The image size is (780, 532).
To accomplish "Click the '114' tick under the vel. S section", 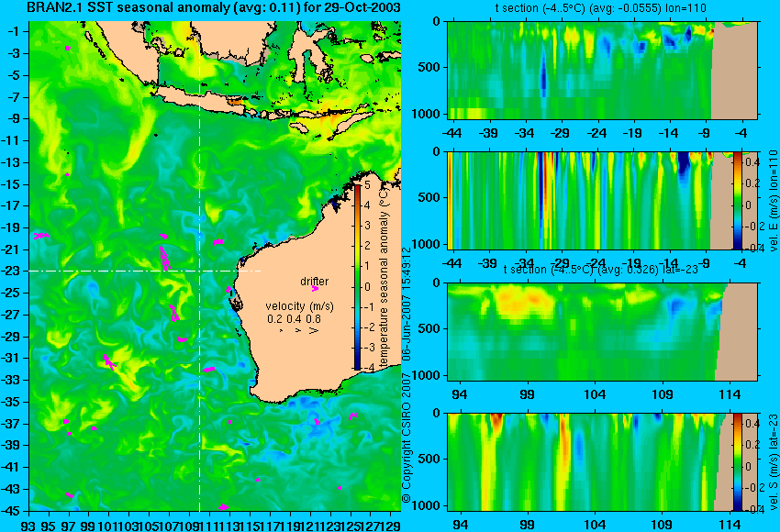I will point(730,525).
